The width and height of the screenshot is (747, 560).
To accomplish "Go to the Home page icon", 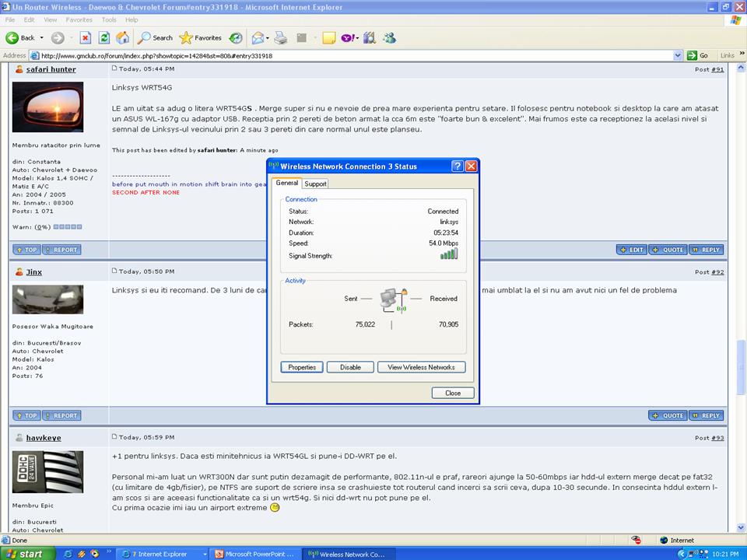I will coord(122,37).
